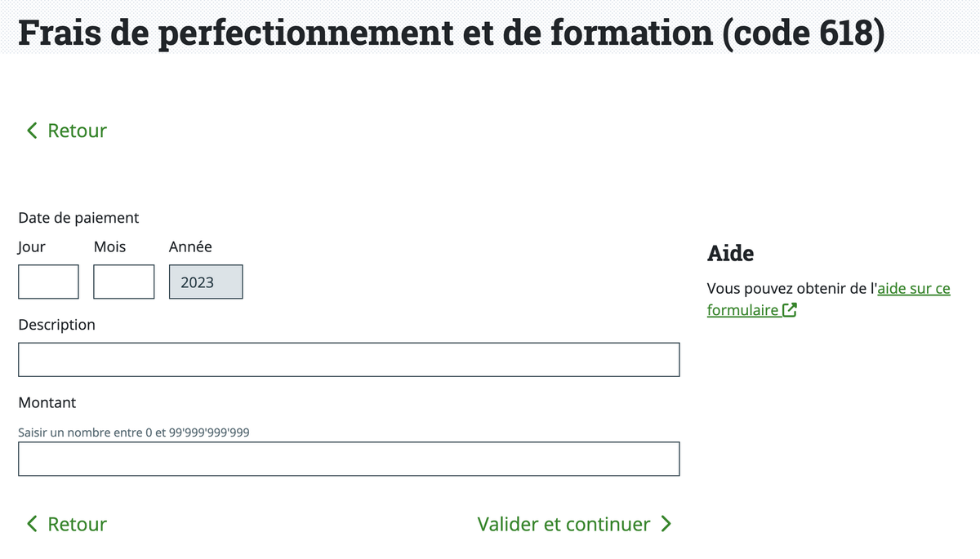Screen dimensions: 980x559
Task: Open the aide sur ce formulaire link
Action: 912,288
